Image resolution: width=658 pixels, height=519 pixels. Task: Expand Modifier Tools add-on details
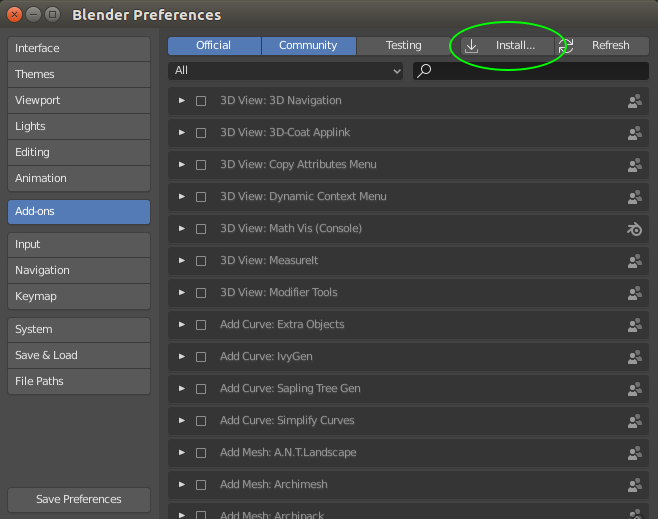[182, 292]
